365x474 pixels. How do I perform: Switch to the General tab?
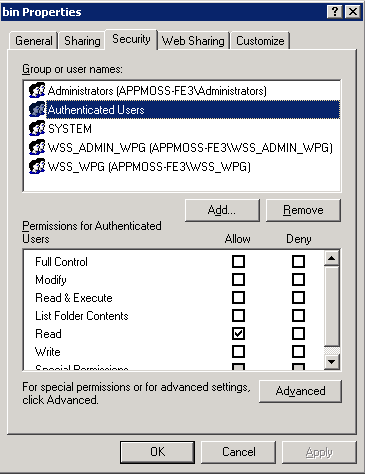pos(34,41)
